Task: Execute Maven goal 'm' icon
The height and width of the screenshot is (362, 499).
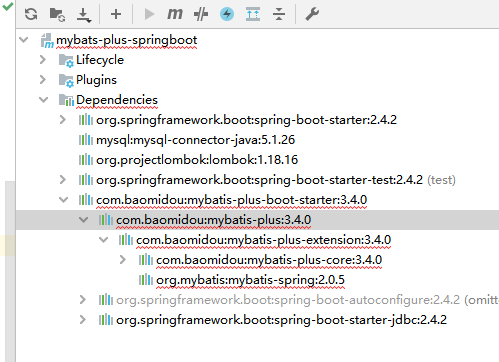Action: [x=175, y=14]
